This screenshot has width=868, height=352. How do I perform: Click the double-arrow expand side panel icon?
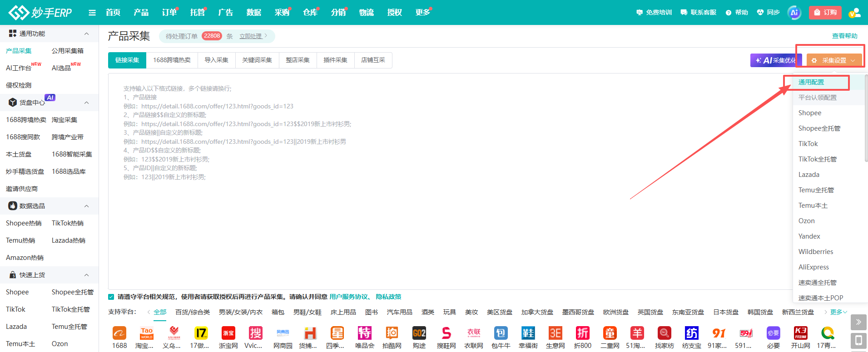[x=858, y=322]
